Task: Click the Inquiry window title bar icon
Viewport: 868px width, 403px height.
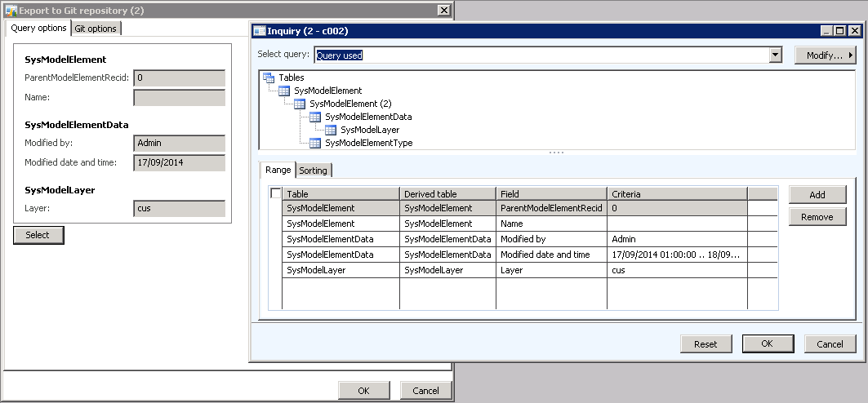Action: point(259,31)
